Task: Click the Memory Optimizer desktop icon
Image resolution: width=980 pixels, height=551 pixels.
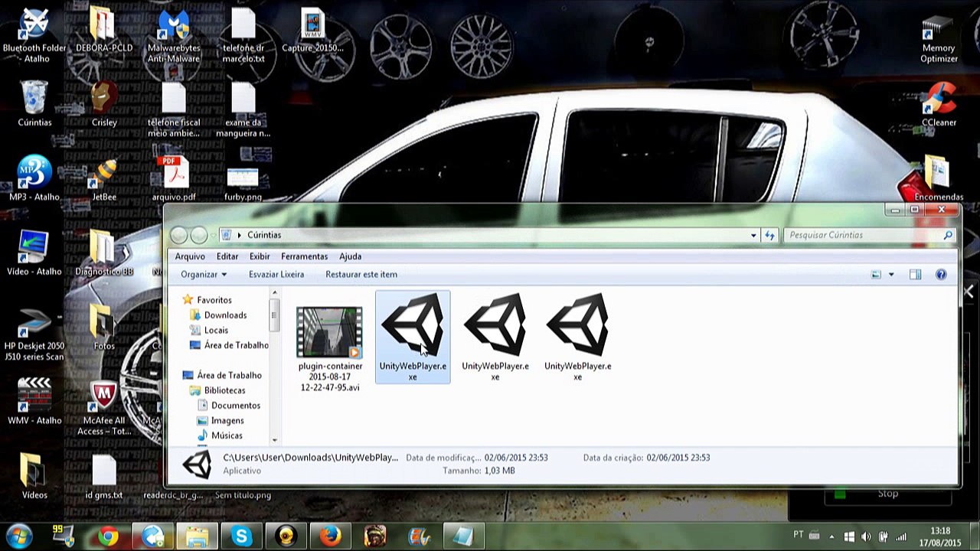Action: coord(939,38)
